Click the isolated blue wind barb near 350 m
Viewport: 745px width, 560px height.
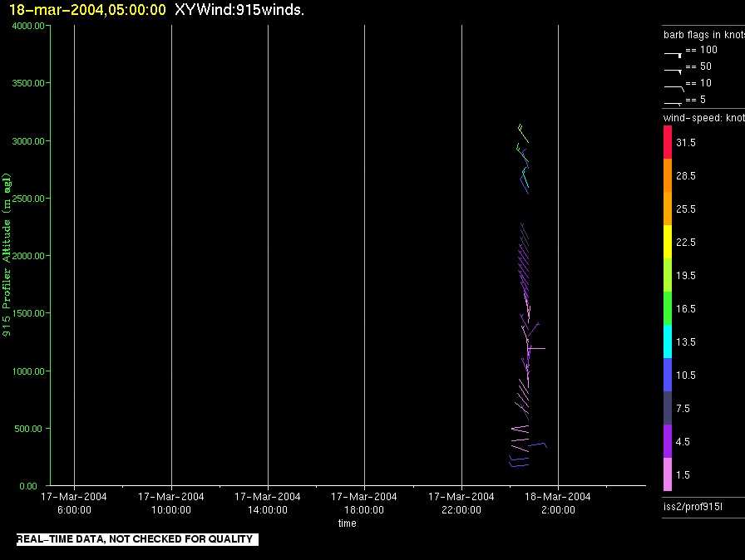538,445
